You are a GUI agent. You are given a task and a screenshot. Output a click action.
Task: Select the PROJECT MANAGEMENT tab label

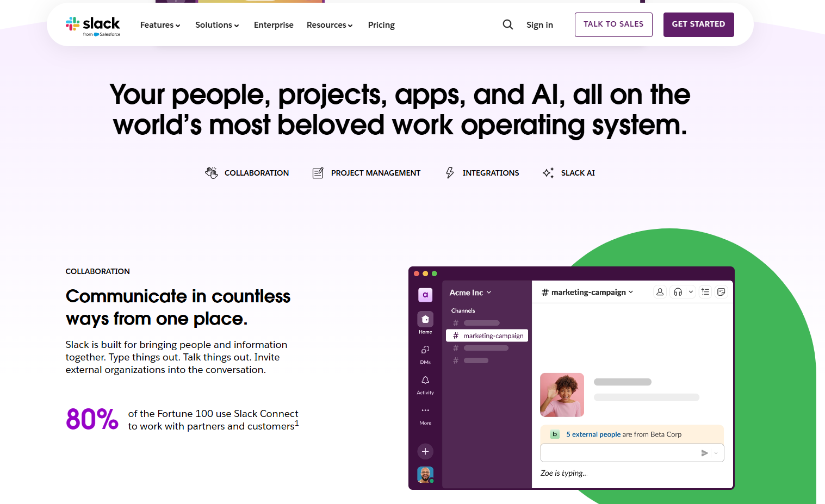click(x=376, y=173)
